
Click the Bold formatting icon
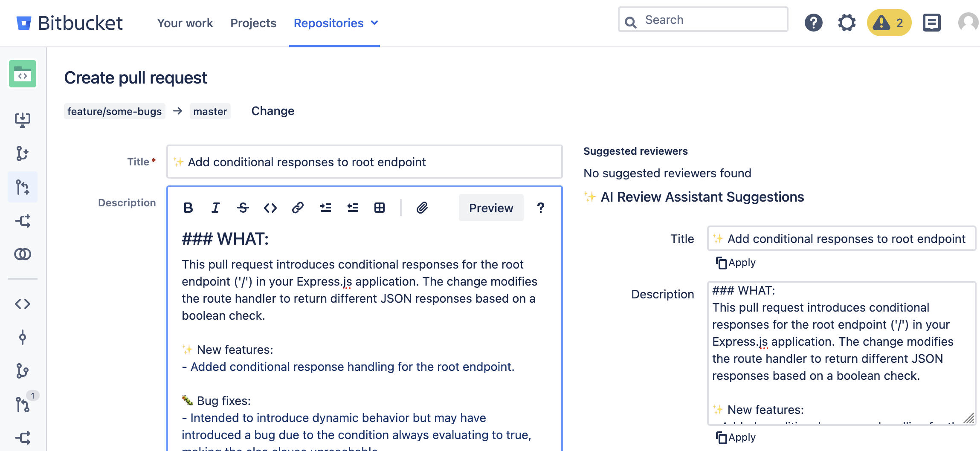tap(188, 208)
